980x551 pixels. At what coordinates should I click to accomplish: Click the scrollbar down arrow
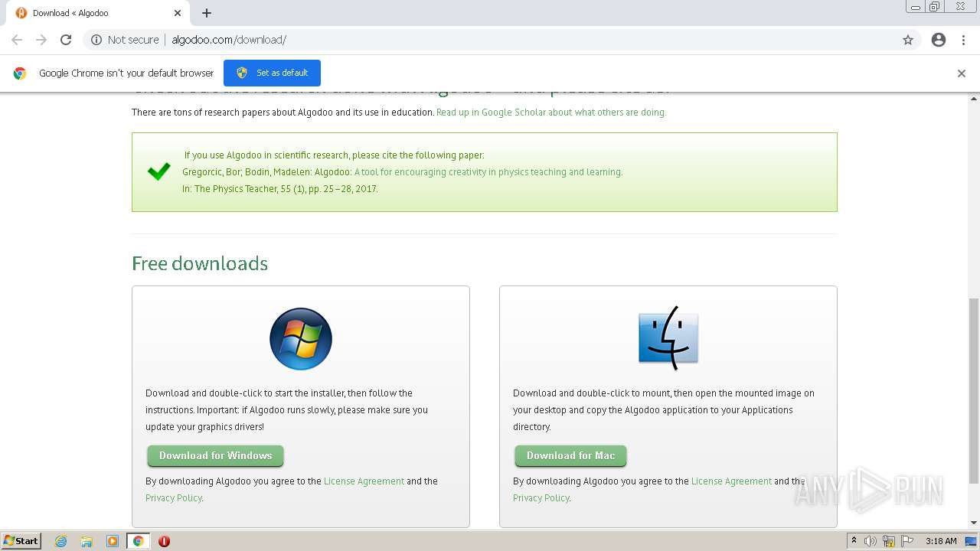point(974,523)
